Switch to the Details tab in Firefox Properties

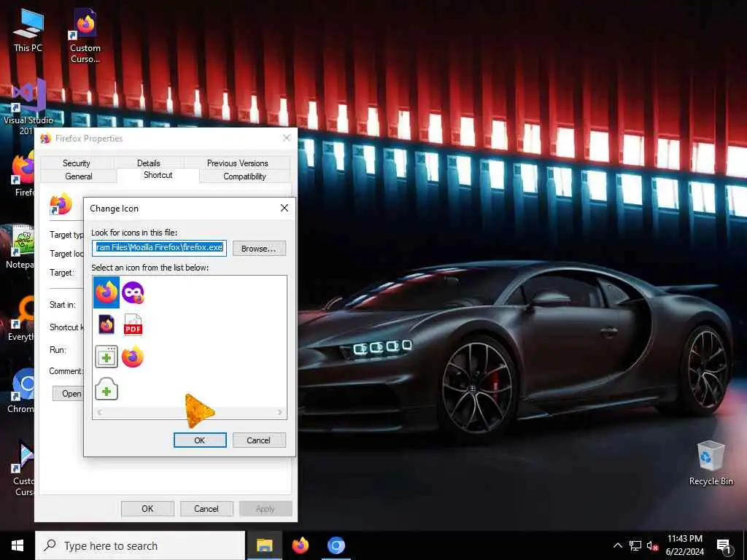pyautogui.click(x=149, y=163)
